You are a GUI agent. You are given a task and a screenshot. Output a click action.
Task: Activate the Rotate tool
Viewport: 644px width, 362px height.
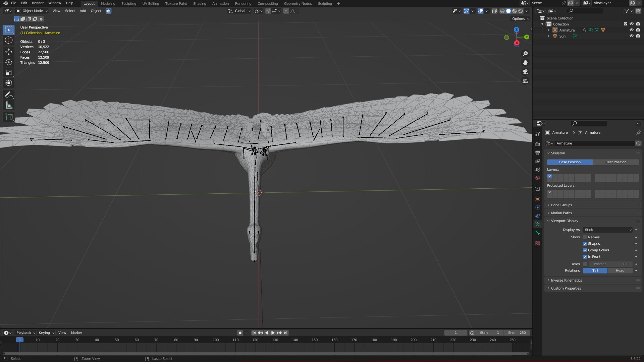tap(9, 62)
